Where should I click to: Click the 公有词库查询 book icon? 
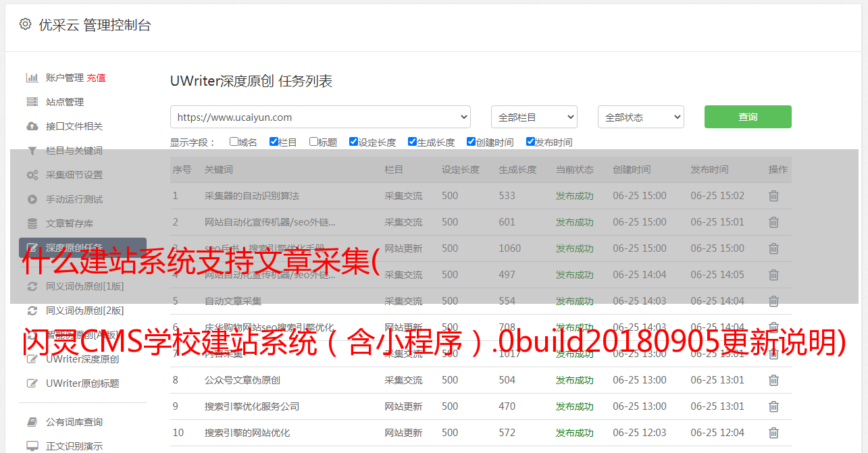pos(32,422)
